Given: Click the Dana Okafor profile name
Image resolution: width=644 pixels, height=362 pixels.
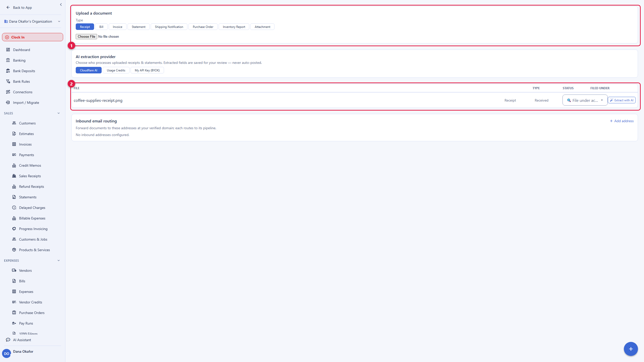Looking at the screenshot, I should (23, 351).
